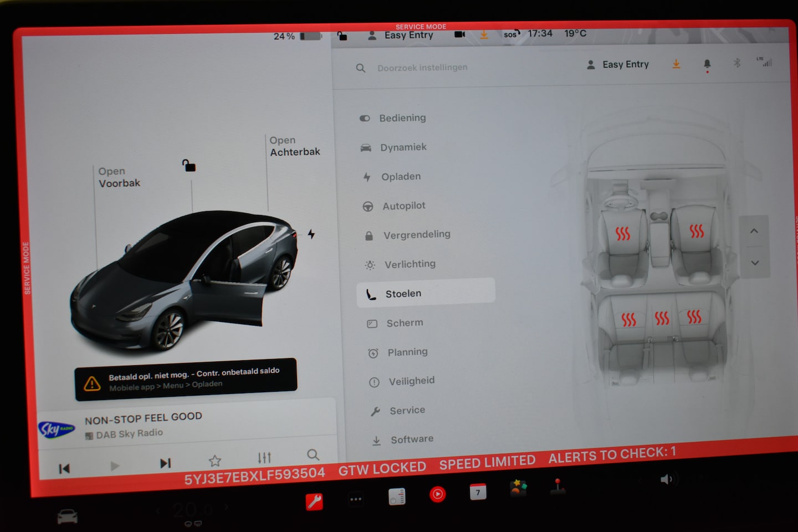Tap the Sky Radio station logo
The image size is (798, 532).
click(57, 429)
